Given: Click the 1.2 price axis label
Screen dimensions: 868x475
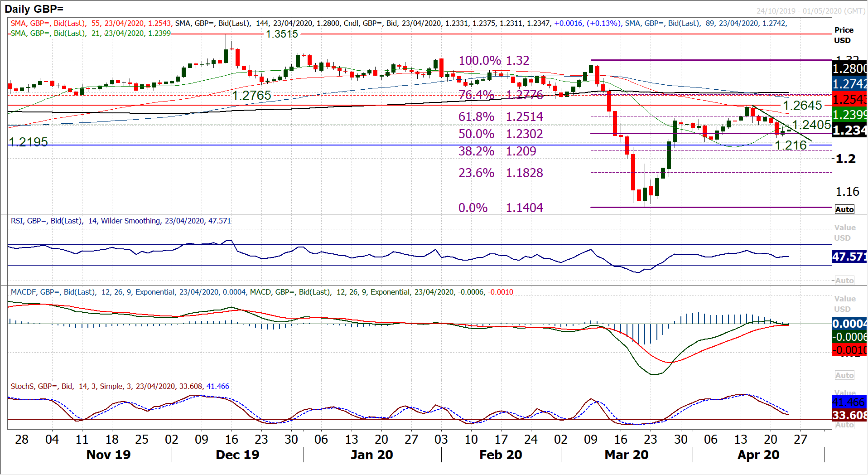Looking at the screenshot, I should [x=845, y=159].
